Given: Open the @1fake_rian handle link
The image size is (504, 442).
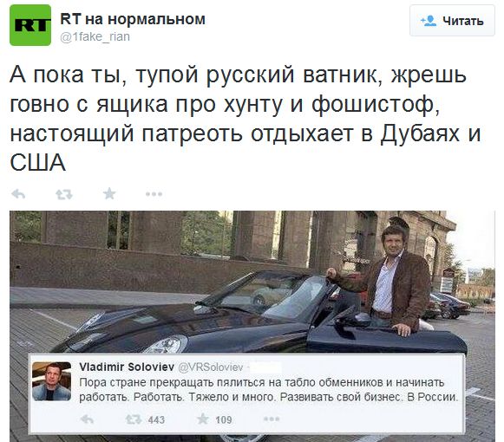Looking at the screenshot, I should click(x=95, y=37).
